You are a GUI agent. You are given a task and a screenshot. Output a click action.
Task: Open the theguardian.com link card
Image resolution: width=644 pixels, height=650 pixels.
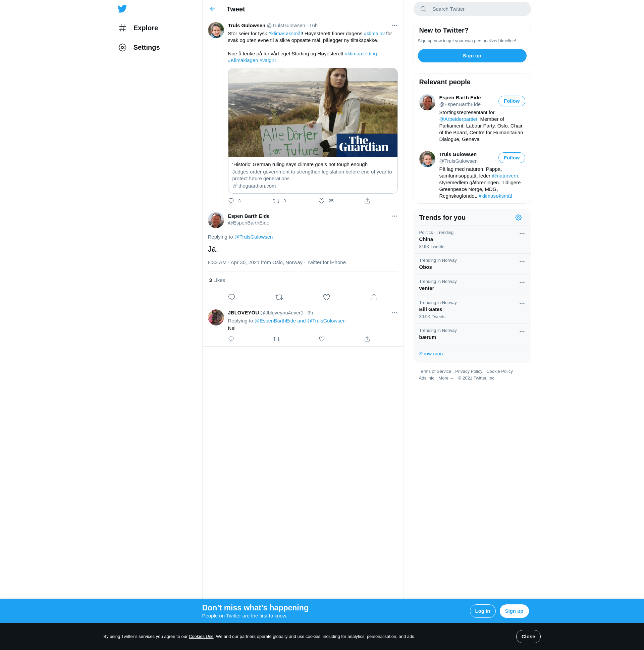pyautogui.click(x=313, y=175)
